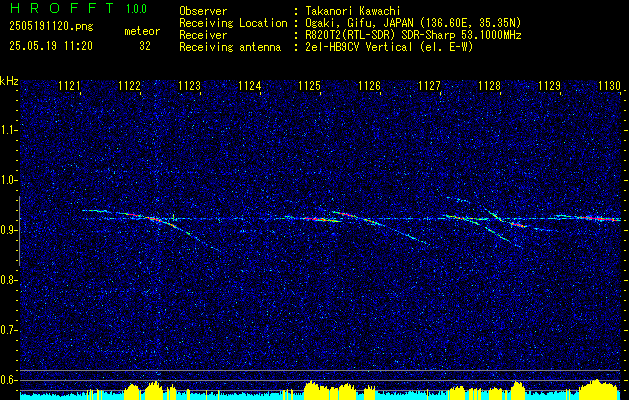Click the 1130 time marker
Screen dimensions: 629x400
609,85
